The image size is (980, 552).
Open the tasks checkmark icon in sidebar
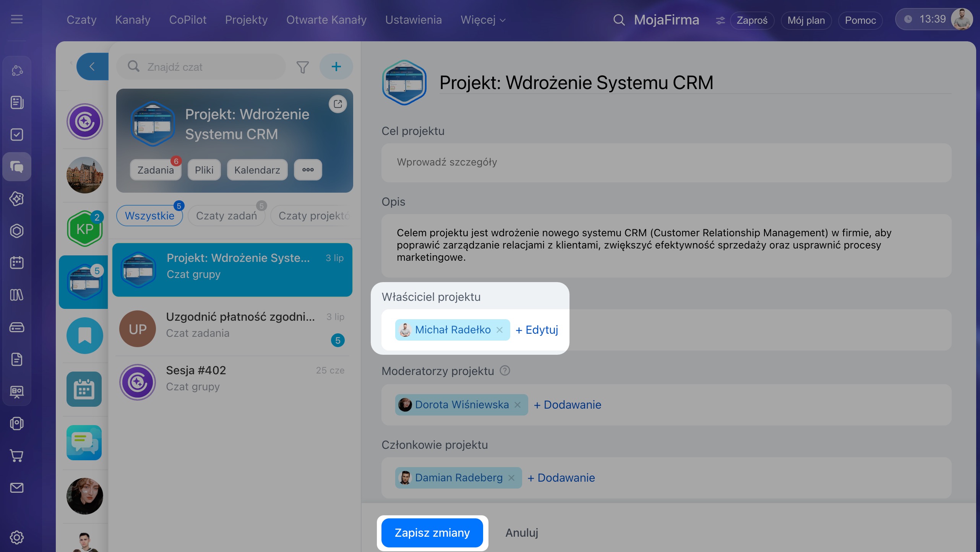[17, 135]
